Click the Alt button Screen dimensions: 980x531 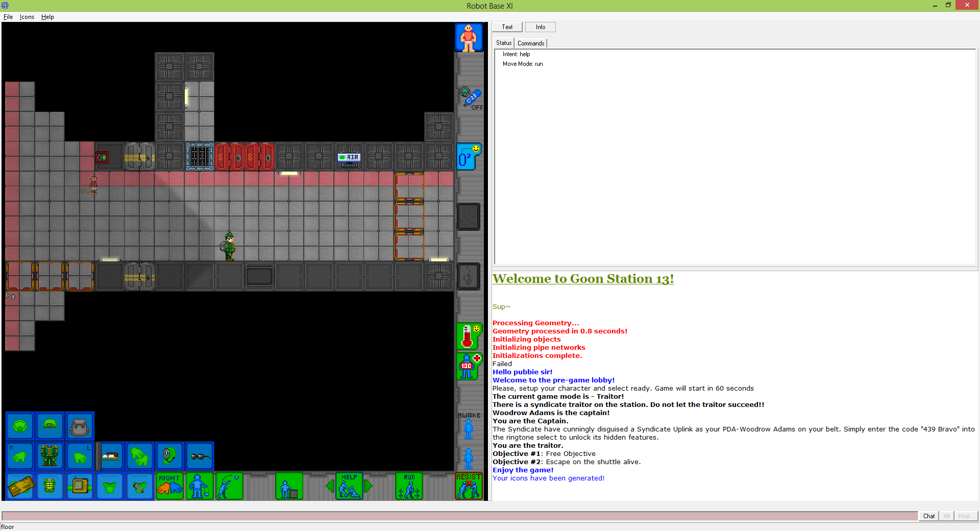point(947,516)
